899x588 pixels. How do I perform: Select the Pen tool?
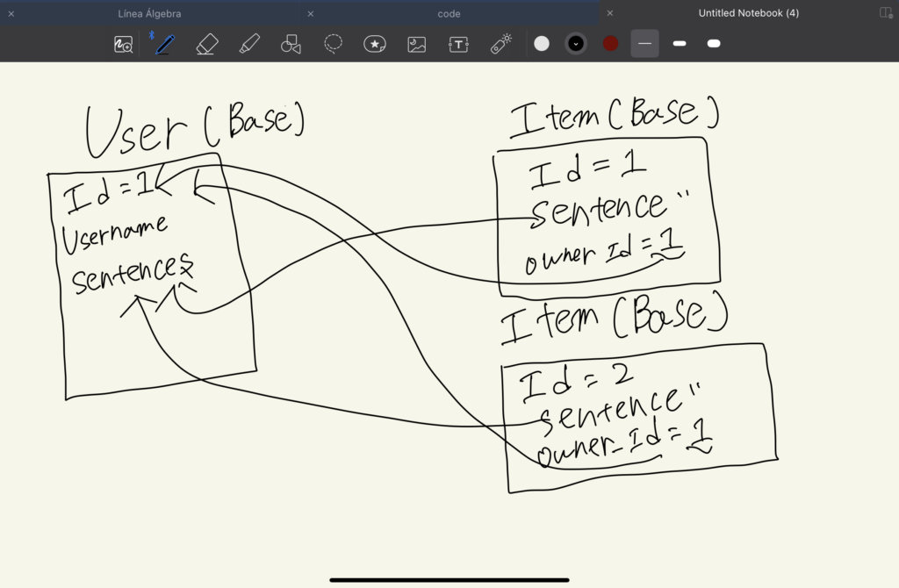tap(164, 44)
